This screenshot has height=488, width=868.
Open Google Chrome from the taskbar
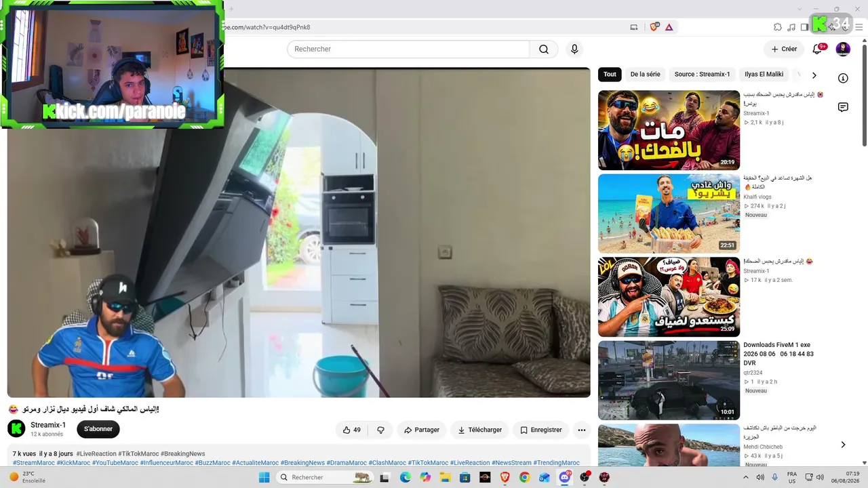pos(524,477)
